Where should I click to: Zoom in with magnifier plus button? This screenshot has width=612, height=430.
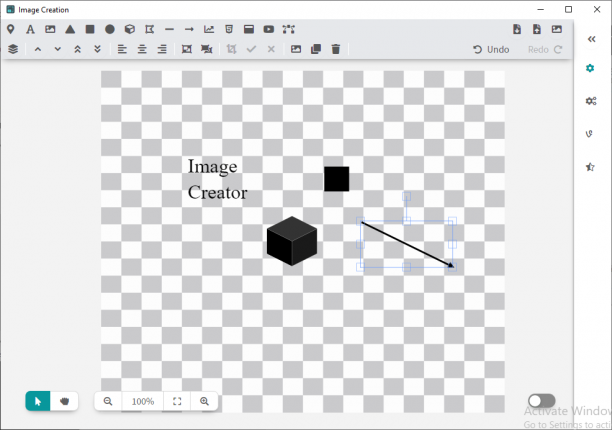pyautogui.click(x=204, y=401)
